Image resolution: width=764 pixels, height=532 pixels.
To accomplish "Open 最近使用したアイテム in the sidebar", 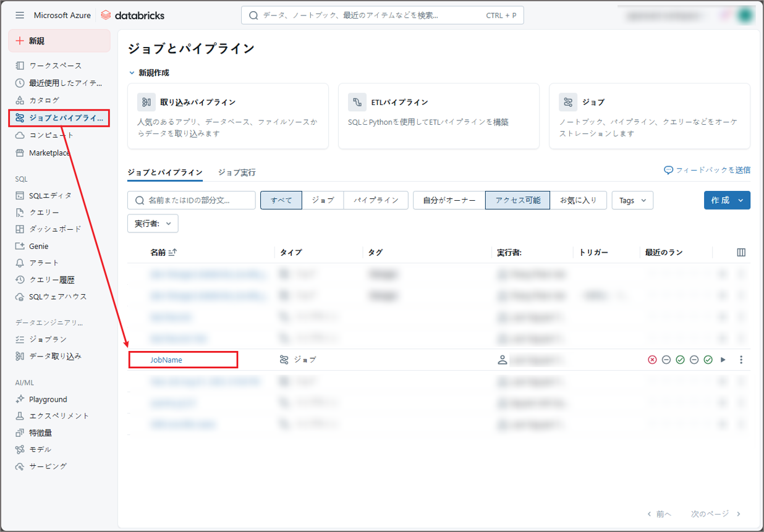I will tap(59, 83).
